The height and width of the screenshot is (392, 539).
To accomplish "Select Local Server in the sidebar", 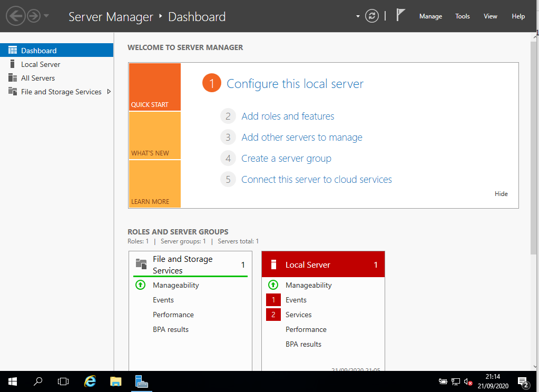I will [x=57, y=64].
